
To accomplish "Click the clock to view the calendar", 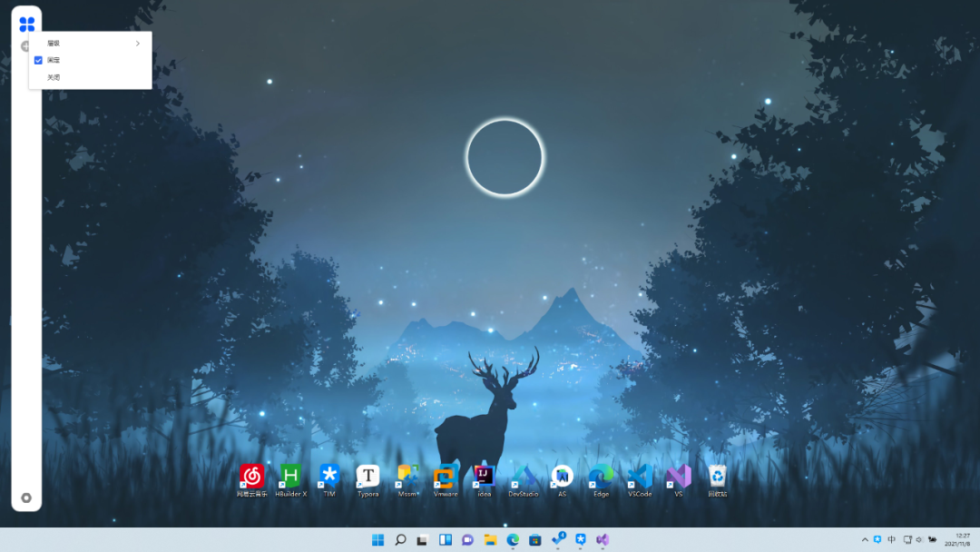I will click(x=957, y=538).
